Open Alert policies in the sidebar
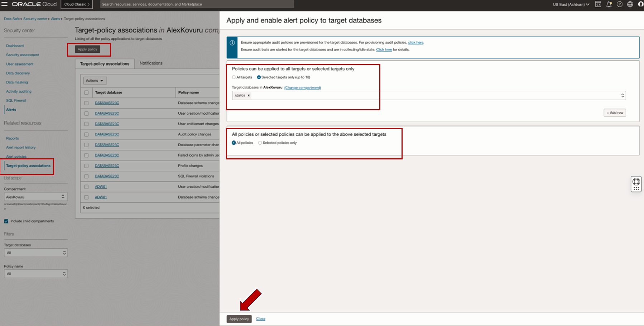 click(x=16, y=157)
